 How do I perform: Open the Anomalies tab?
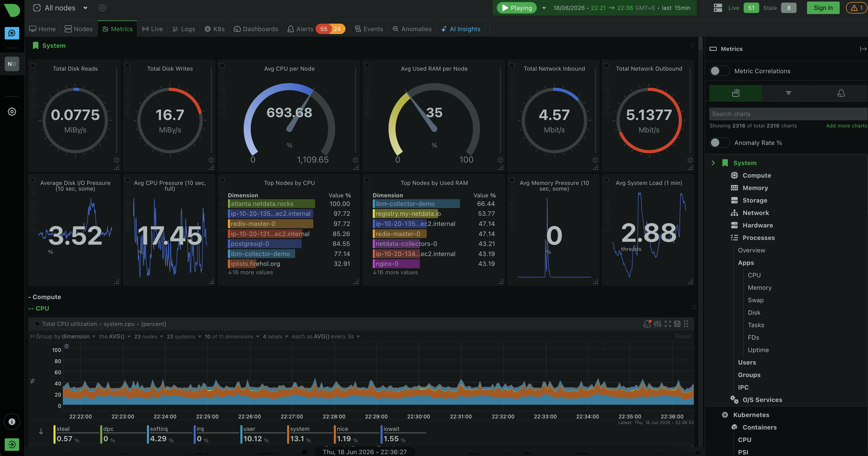tap(412, 29)
